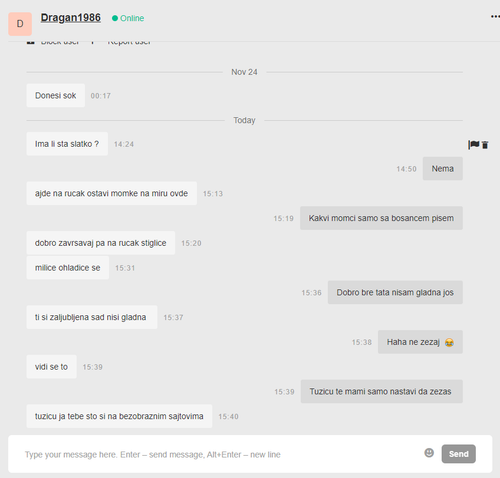Click the 00:17 timestamp

click(101, 96)
